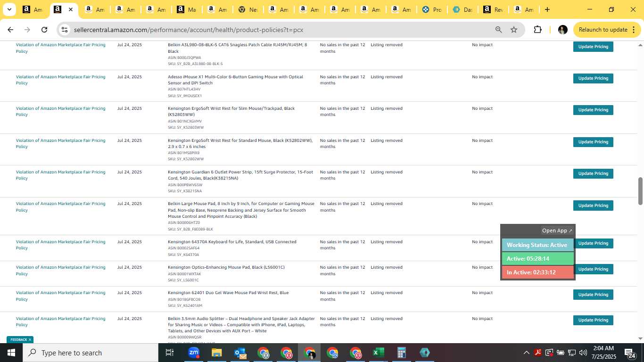Click Open App in the tracker widget
Screen dimensions: 644x362
pos(557,230)
